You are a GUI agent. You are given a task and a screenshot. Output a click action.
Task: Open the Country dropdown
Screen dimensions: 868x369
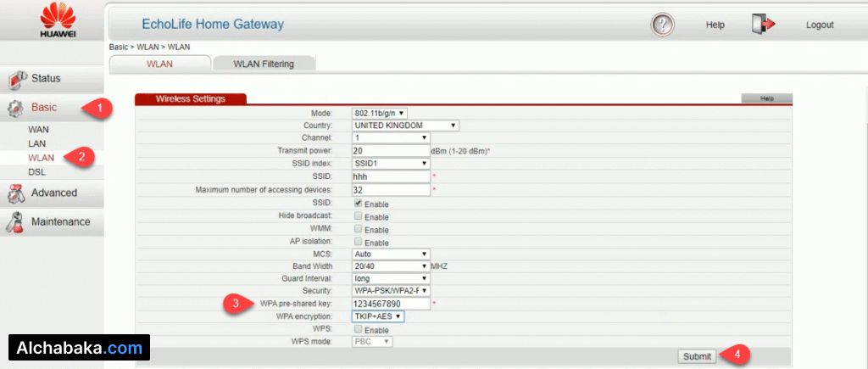405,126
